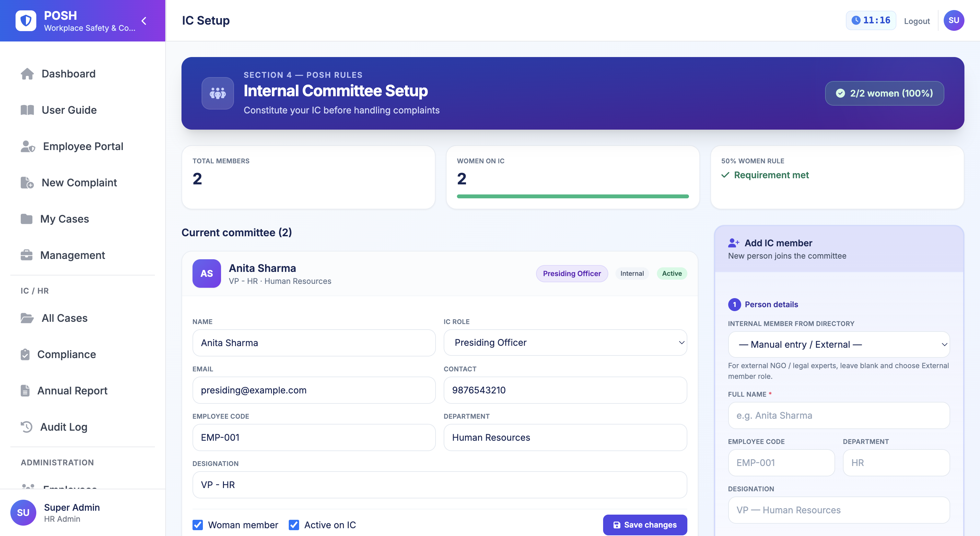Click the check icon on women badge
This screenshot has height=536, width=980.
coord(840,93)
